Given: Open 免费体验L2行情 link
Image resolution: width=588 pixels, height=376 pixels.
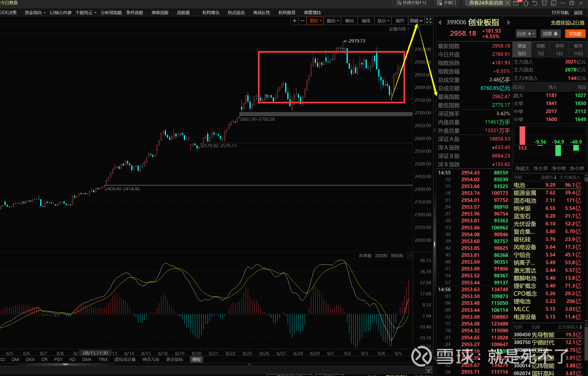Looking at the screenshot, I should [567, 23].
